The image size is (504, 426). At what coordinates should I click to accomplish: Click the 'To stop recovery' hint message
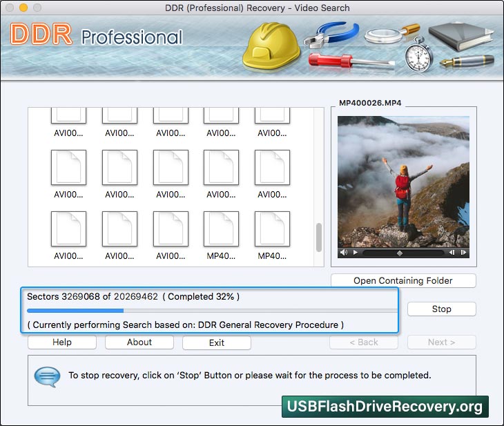pos(250,375)
